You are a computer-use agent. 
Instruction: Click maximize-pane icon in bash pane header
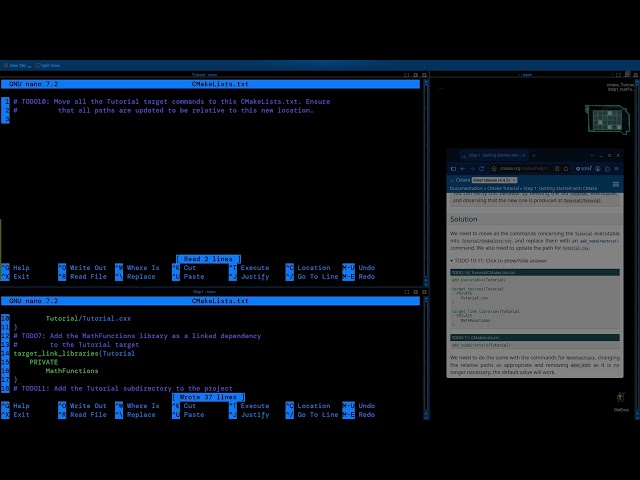pos(618,75)
